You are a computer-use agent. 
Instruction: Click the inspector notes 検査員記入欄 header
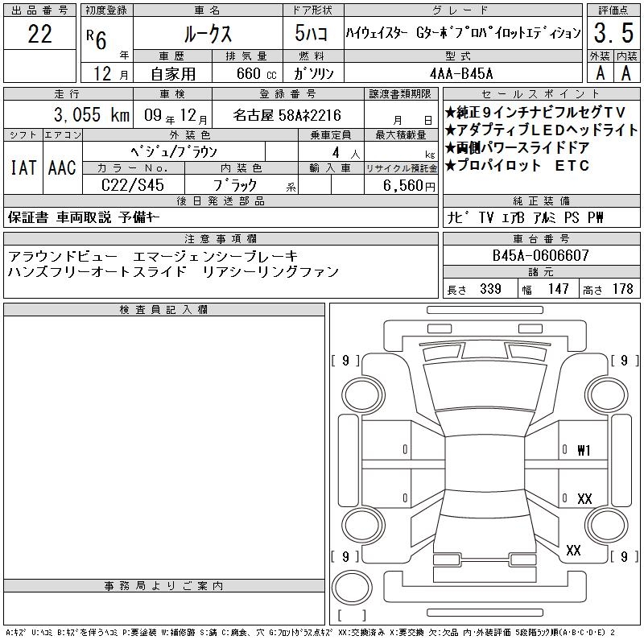click(164, 310)
